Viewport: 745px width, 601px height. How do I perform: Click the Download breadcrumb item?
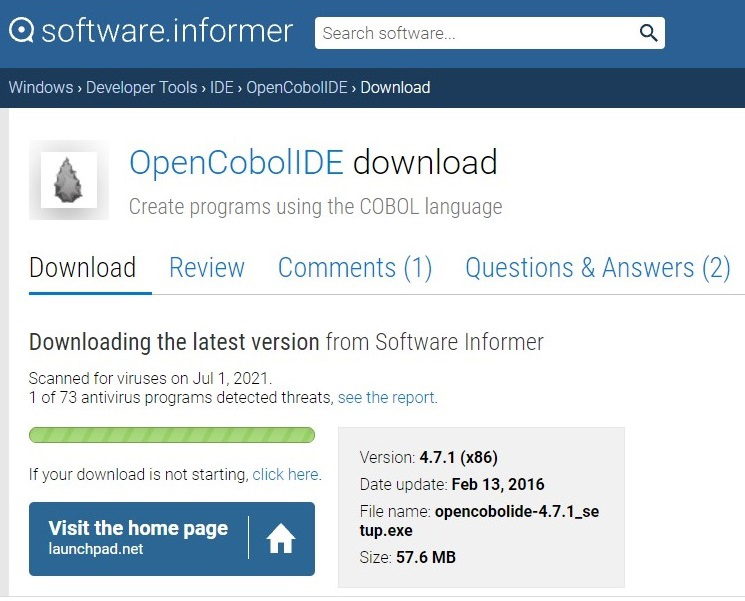[x=395, y=87]
